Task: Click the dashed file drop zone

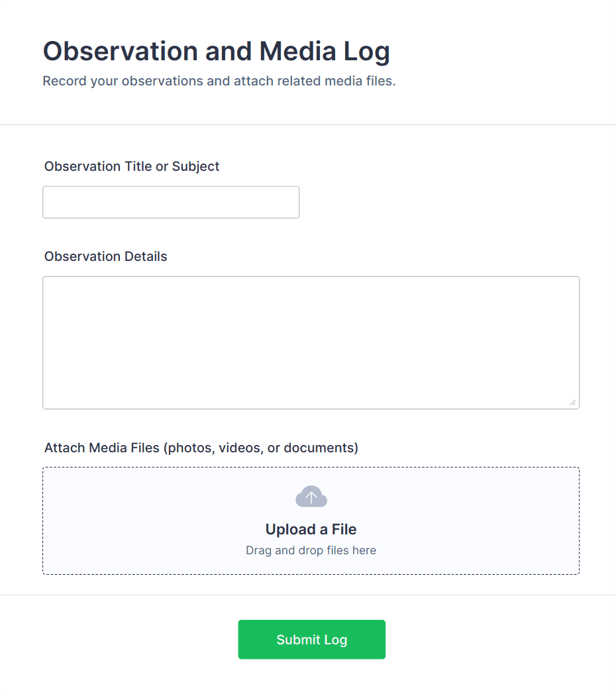Action: pos(311,520)
